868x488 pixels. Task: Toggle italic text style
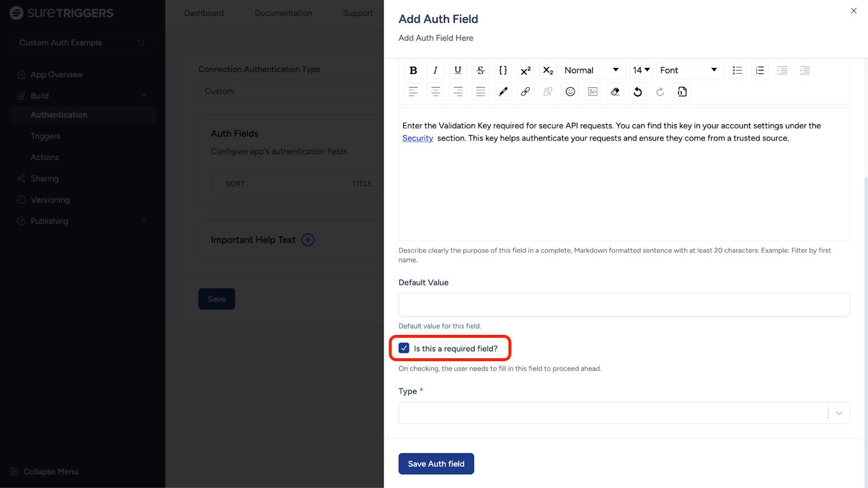pos(435,71)
